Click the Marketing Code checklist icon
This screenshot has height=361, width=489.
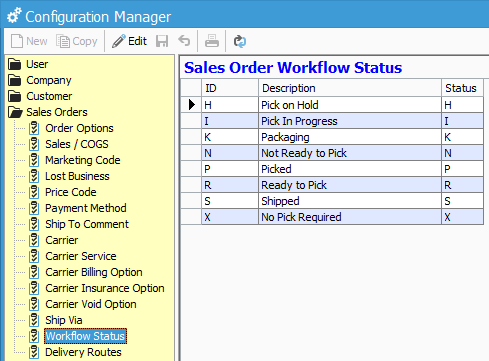pos(34,160)
